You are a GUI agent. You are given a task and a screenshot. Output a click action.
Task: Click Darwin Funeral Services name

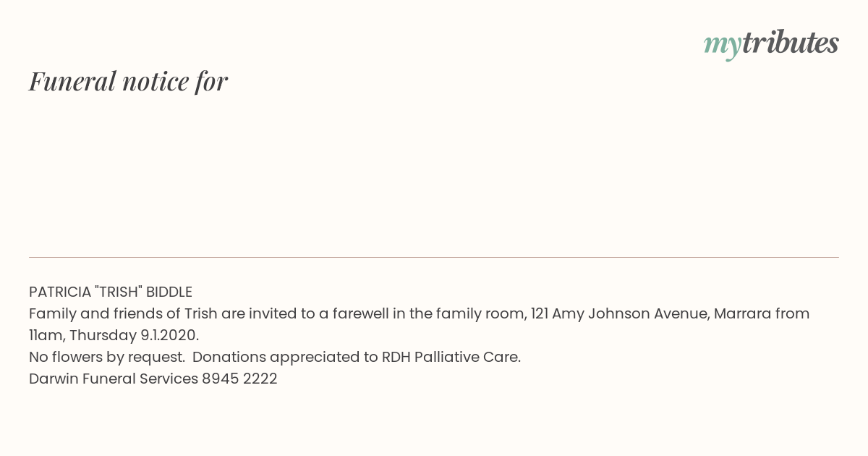pos(114,379)
